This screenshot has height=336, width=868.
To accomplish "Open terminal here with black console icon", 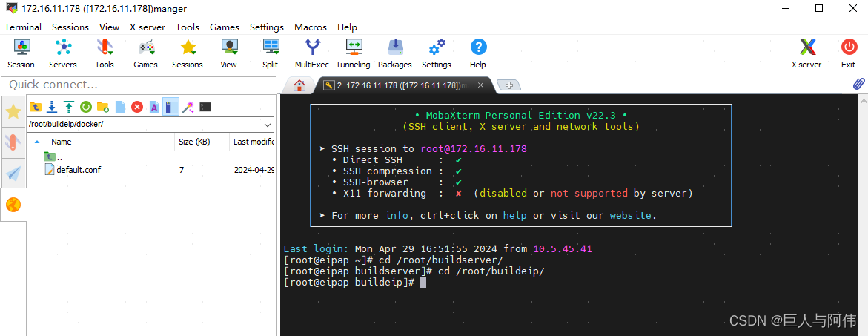I will click(x=205, y=107).
